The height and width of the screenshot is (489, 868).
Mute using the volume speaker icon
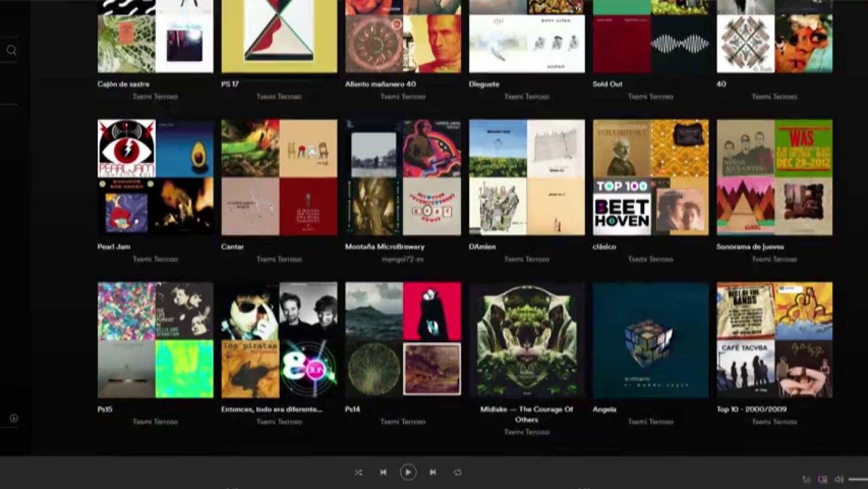tap(839, 479)
